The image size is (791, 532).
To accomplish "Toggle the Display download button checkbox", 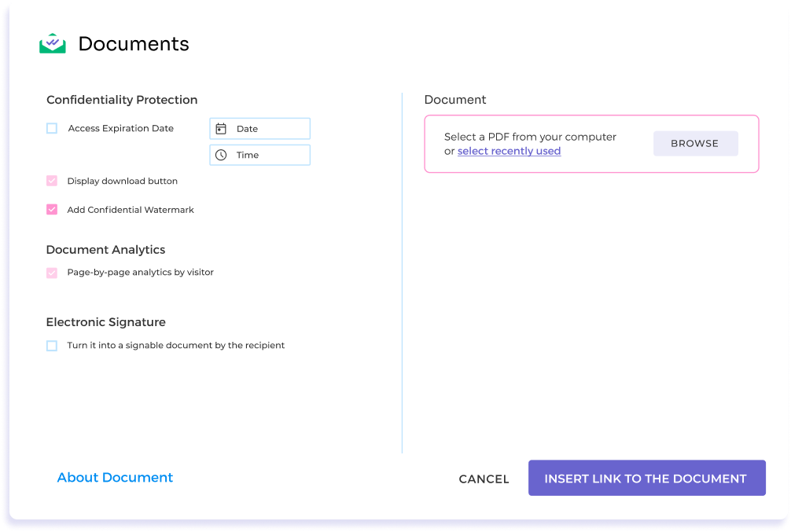I will coord(52,181).
